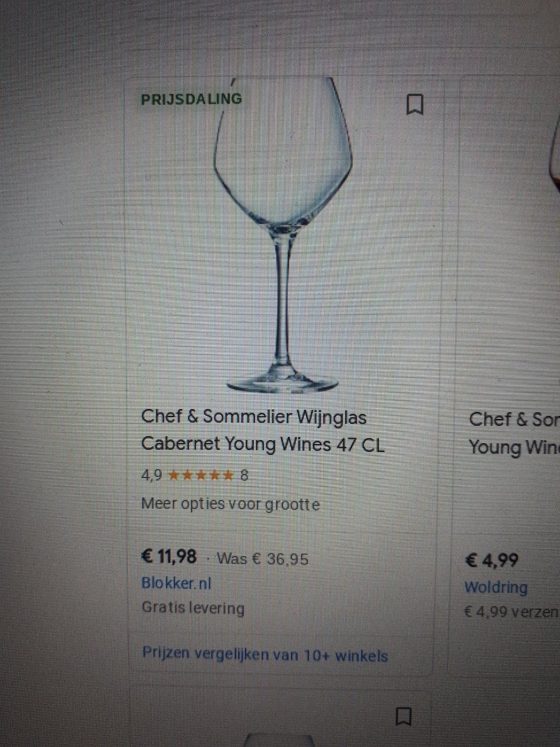
Task: Select the € 4,99 priced product
Action: 492,560
